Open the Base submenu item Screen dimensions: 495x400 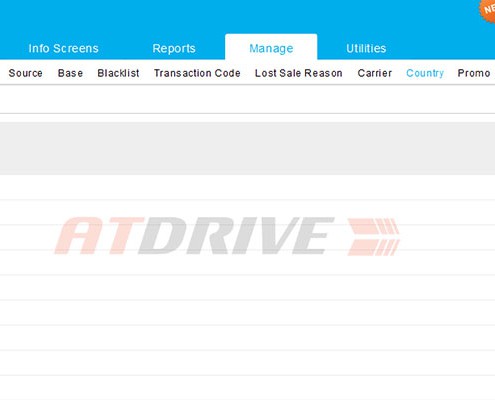tap(70, 73)
